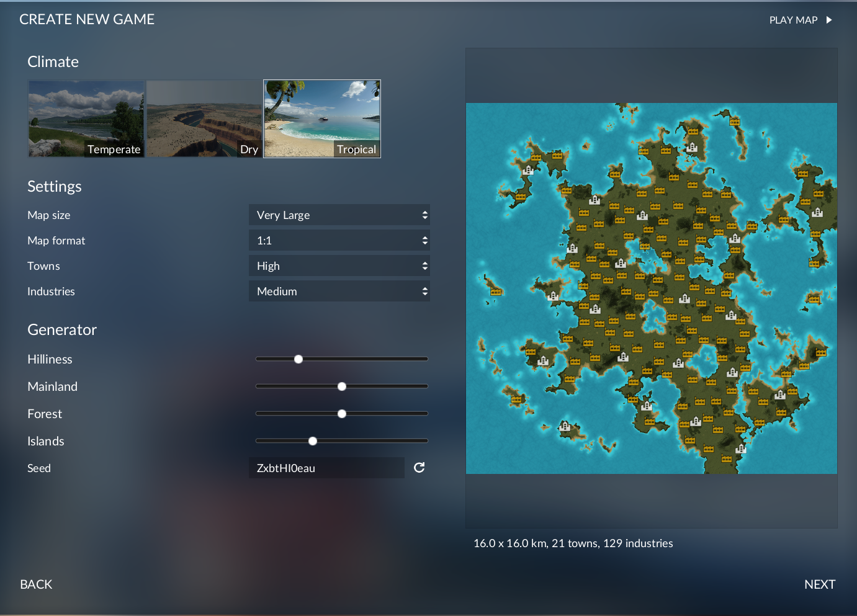Click the 'CREATE NEW GAME' title
Screen dimensions: 857x616
click(x=87, y=19)
